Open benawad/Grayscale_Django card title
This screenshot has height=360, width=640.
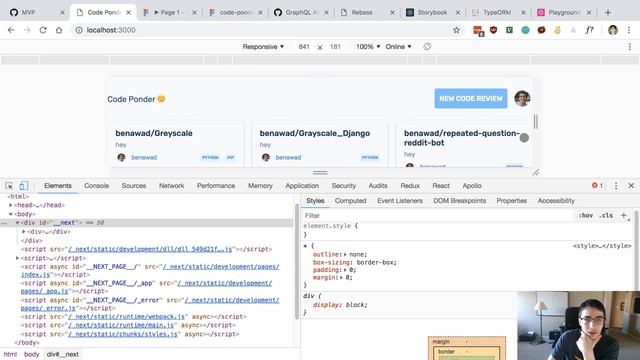(x=315, y=133)
